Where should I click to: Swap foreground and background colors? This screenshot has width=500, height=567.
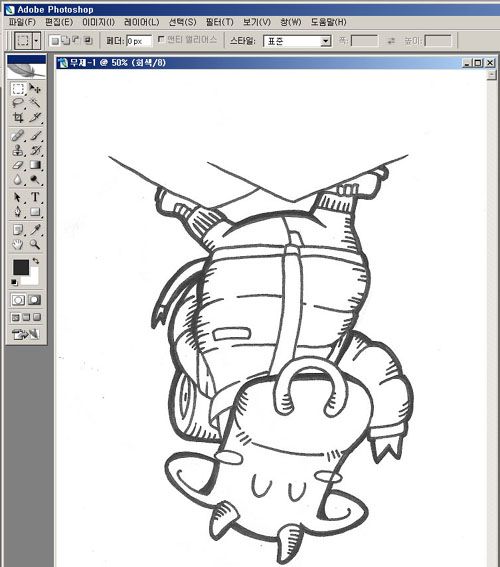35,260
